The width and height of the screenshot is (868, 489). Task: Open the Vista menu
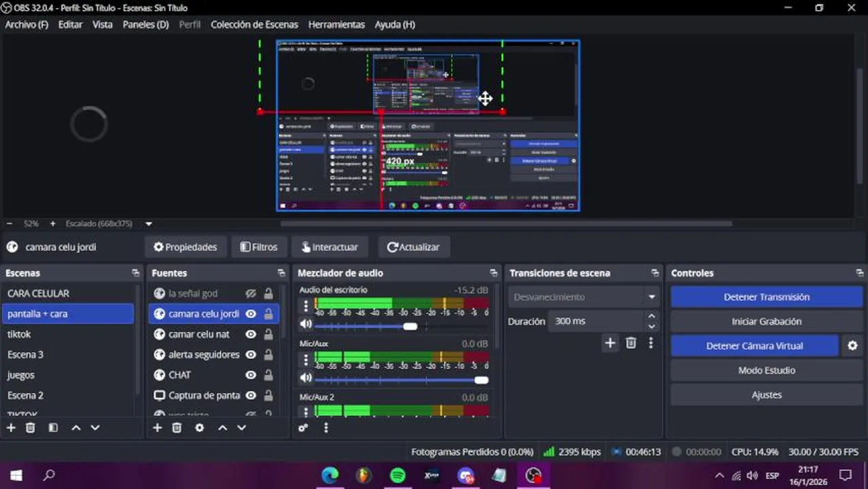coord(103,24)
